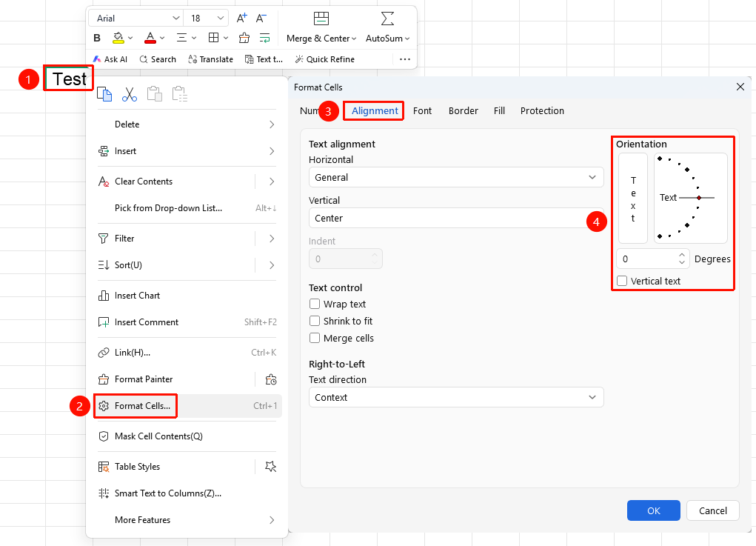Toggle bold formatting in mini toolbar
The width and height of the screenshot is (756, 546).
97,38
